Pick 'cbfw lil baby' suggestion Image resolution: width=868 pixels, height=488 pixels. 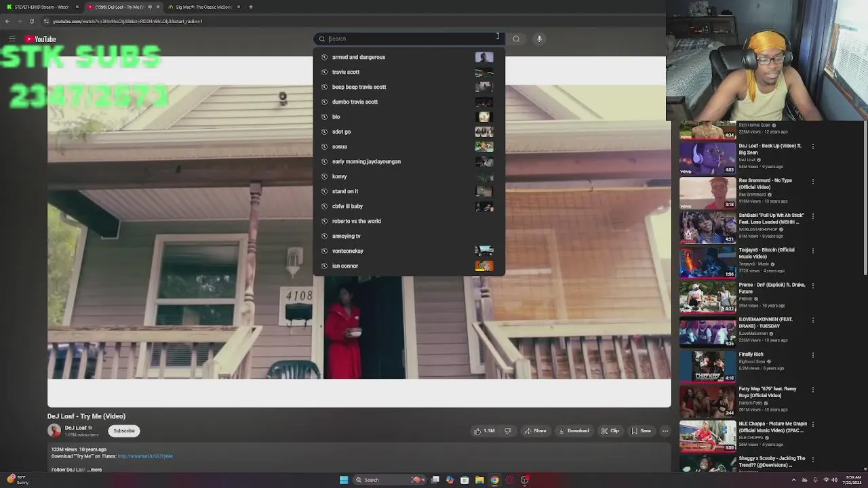pos(409,206)
